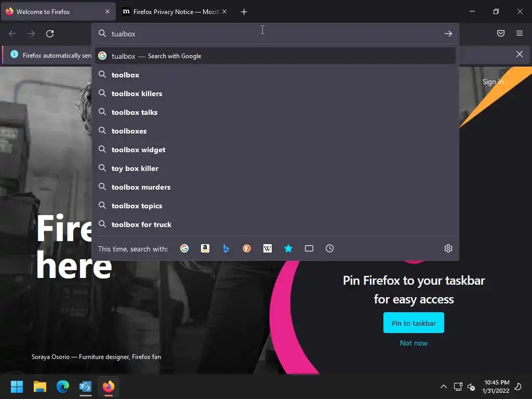This screenshot has height=399, width=532.
Task: Save page to Pocket
Action: pyautogui.click(x=501, y=33)
